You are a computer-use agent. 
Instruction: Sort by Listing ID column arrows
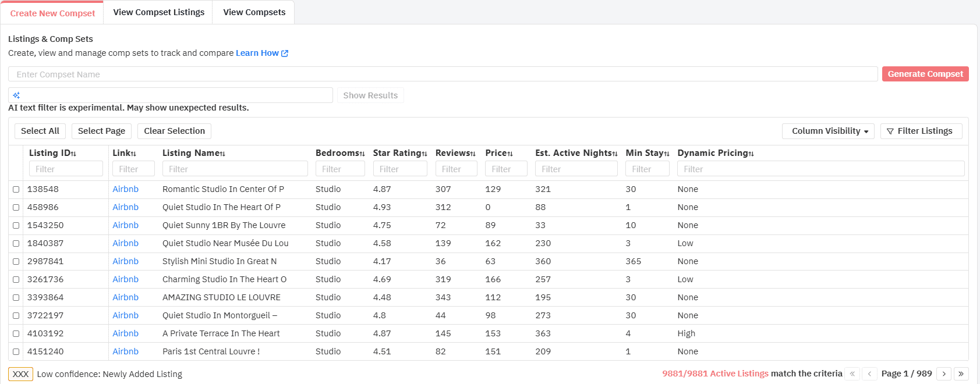click(74, 154)
